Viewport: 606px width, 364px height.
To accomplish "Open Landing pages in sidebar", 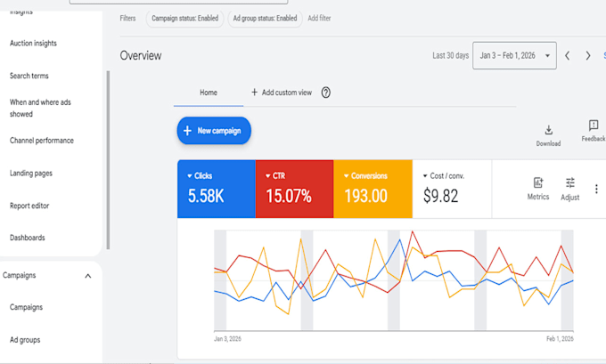I will click(31, 174).
